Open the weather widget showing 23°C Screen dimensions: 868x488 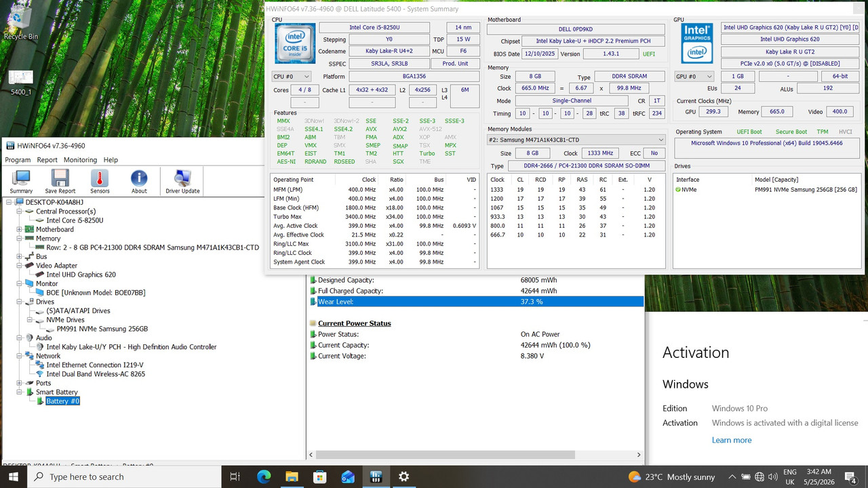point(671,476)
